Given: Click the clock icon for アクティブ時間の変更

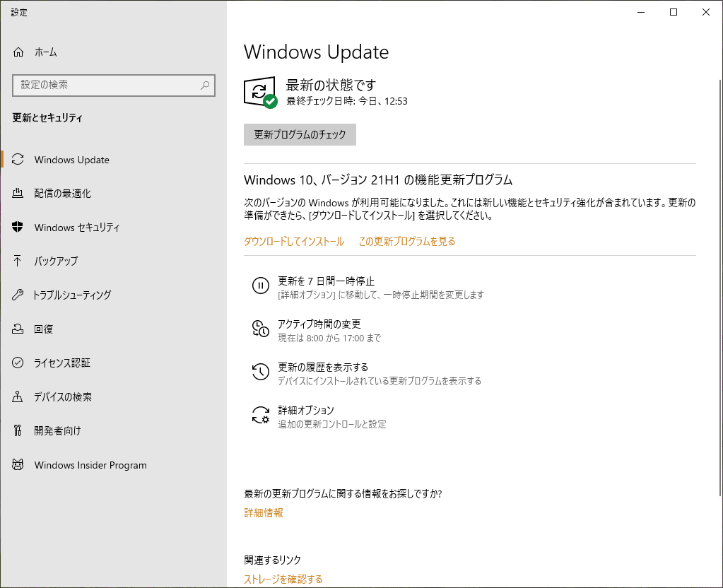Looking at the screenshot, I should [x=261, y=329].
